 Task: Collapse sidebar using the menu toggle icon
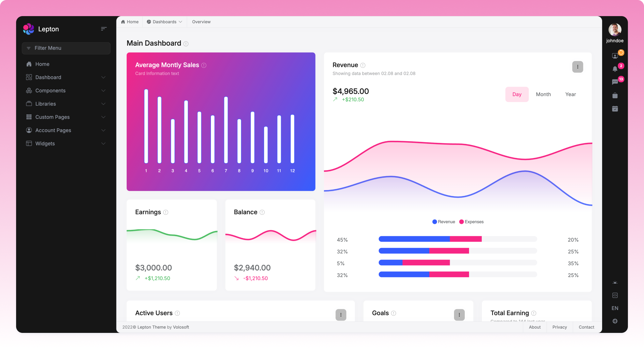[x=104, y=29]
